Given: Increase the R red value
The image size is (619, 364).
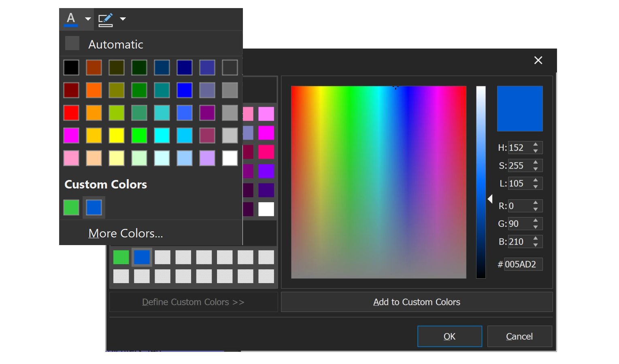Looking at the screenshot, I should [x=536, y=203].
